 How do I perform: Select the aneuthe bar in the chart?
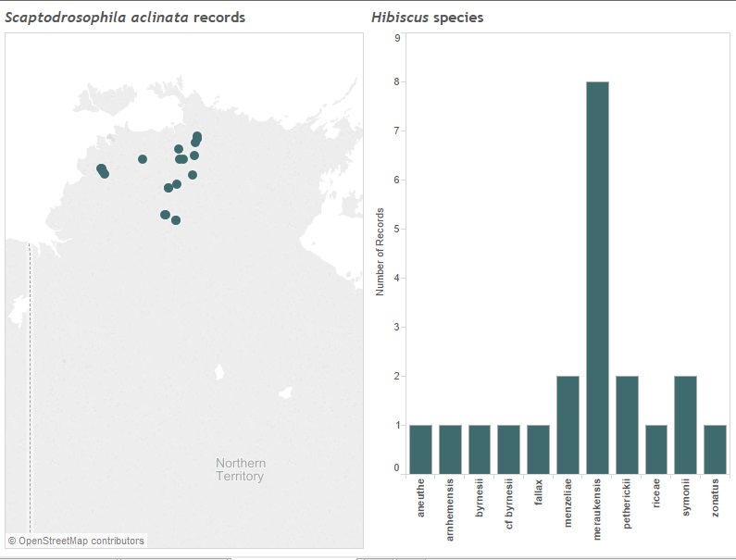click(420, 450)
